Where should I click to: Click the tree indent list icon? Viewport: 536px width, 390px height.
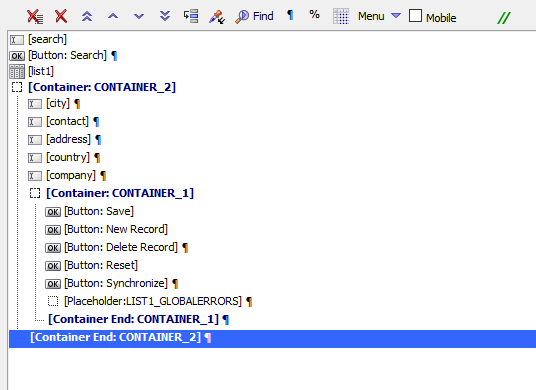191,16
